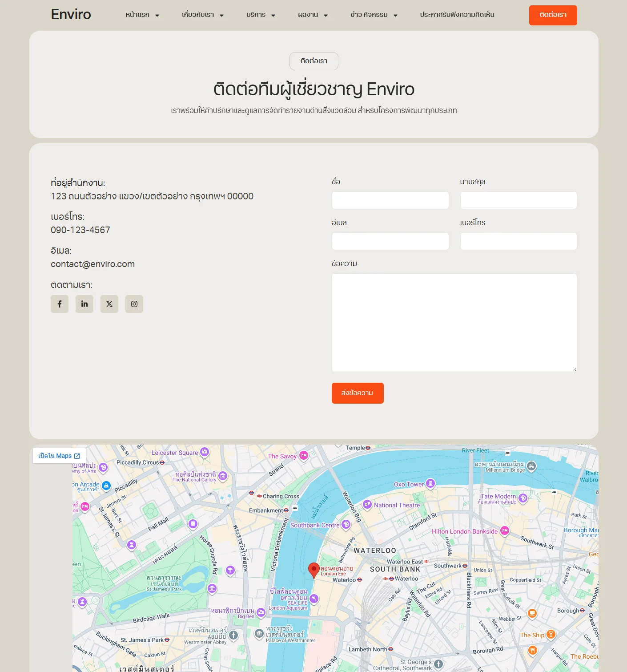Click the ส่งข้อความ submit button

click(358, 393)
